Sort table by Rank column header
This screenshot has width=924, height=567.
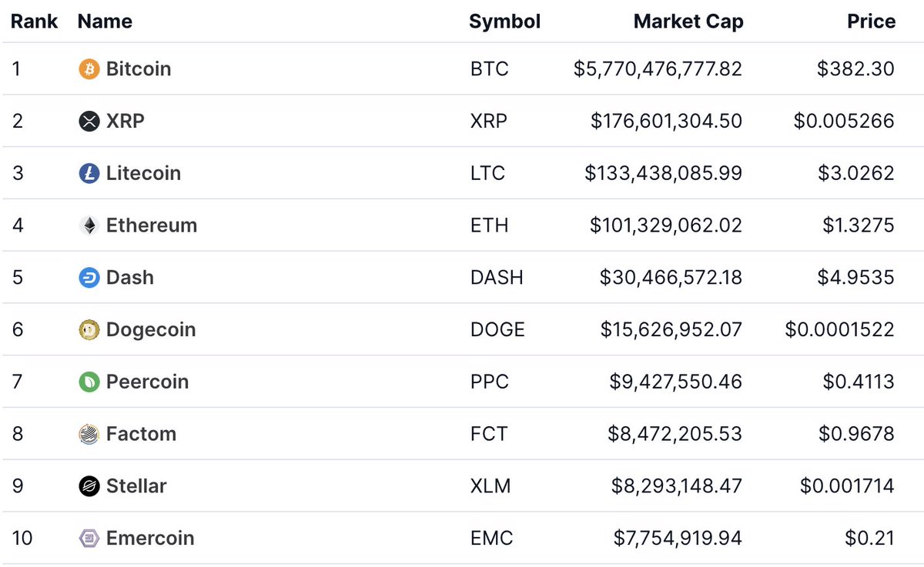click(x=34, y=22)
